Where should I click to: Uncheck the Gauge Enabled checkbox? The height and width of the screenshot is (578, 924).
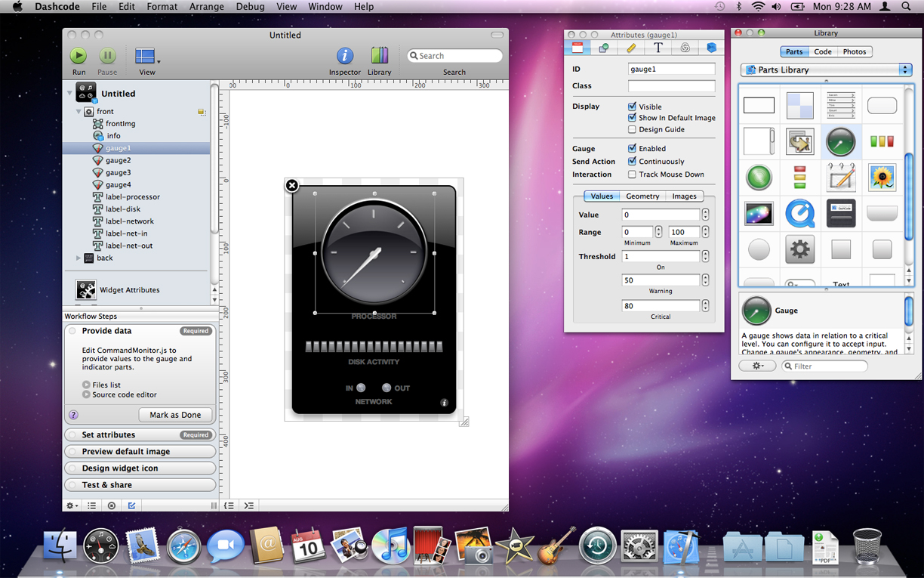click(x=632, y=149)
